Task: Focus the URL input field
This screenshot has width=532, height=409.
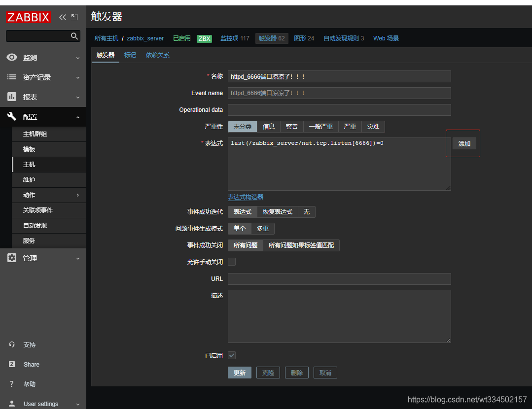Action: click(x=339, y=279)
